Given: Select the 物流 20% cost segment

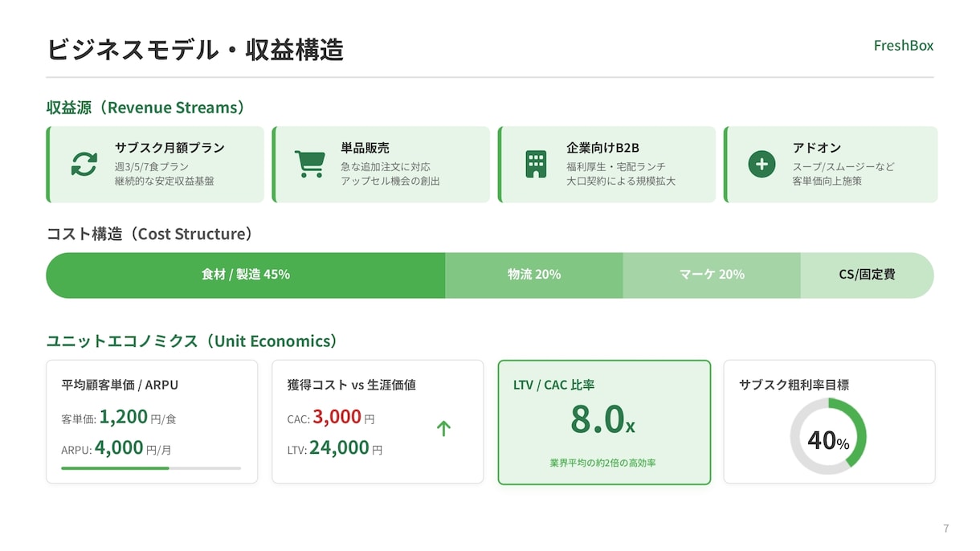Looking at the screenshot, I should click(x=534, y=275).
